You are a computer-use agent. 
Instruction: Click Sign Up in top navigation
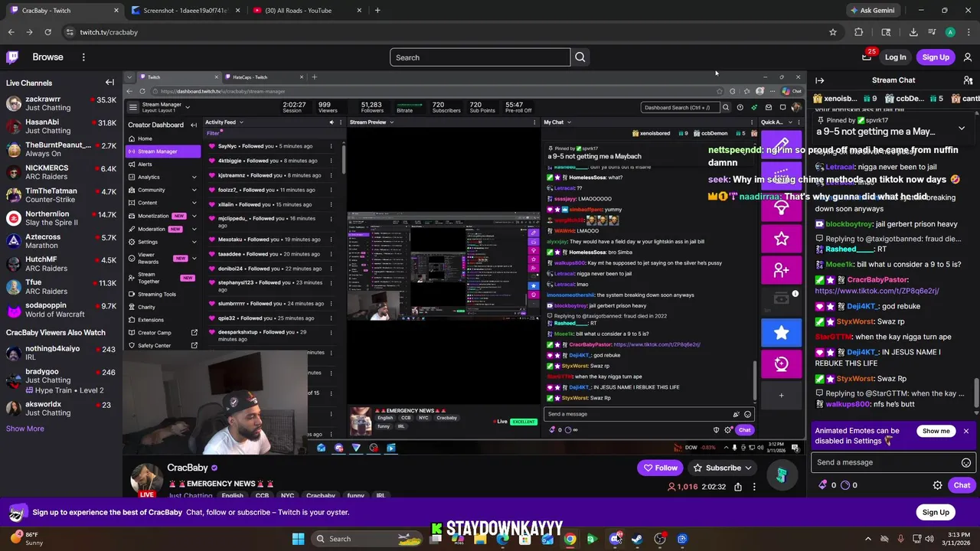coord(935,57)
